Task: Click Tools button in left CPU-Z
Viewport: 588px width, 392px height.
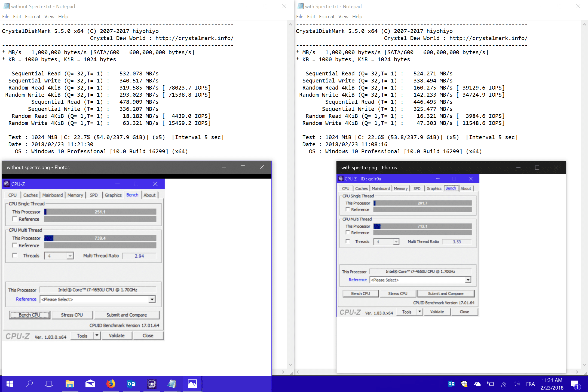Action: 82,335
